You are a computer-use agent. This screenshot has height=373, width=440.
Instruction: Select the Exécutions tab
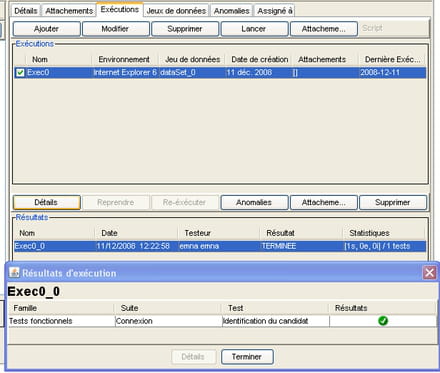(x=120, y=9)
